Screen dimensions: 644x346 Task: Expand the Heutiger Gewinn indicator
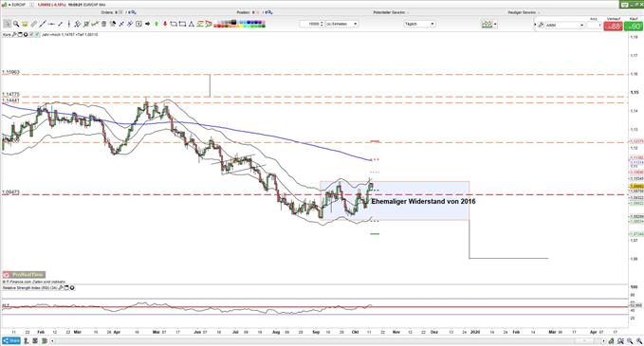(x=524, y=12)
